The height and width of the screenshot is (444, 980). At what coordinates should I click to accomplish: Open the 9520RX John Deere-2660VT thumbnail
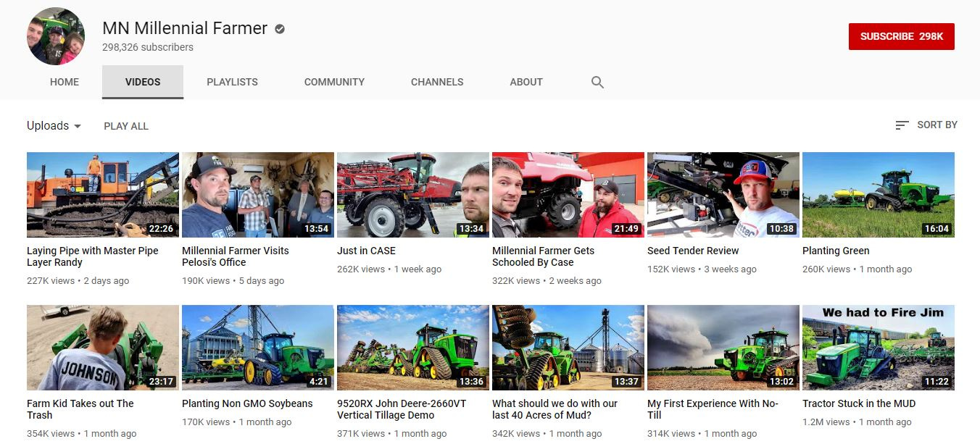click(x=413, y=348)
